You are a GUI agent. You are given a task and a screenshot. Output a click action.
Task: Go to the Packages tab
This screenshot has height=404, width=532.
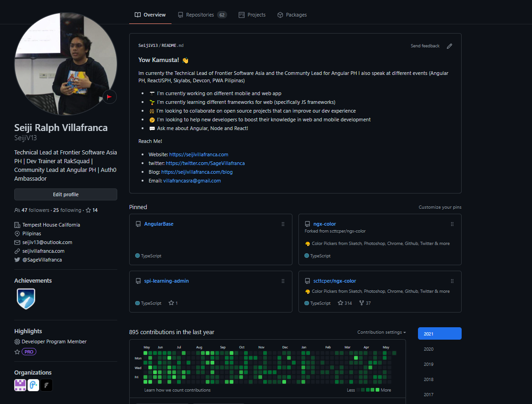pos(292,15)
